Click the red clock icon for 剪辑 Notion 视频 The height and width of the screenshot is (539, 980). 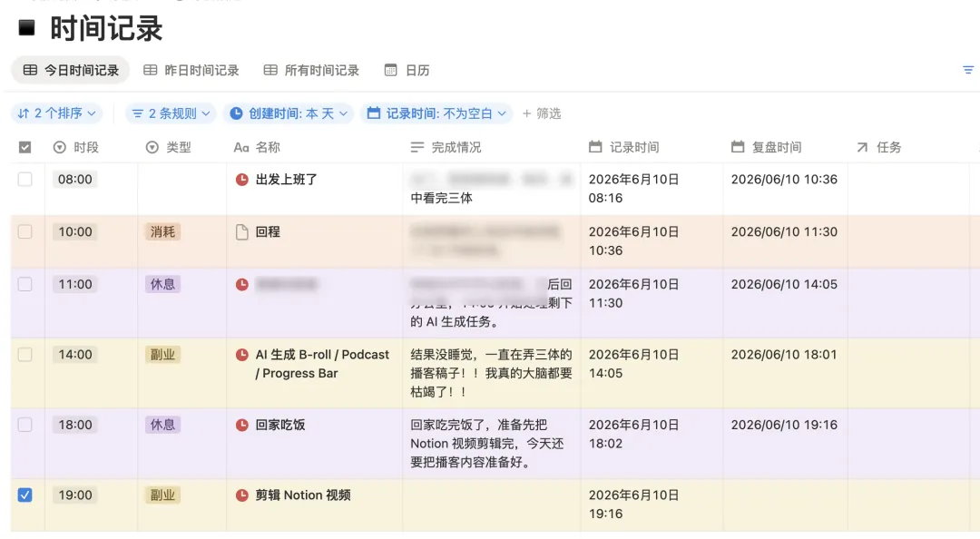tap(242, 495)
